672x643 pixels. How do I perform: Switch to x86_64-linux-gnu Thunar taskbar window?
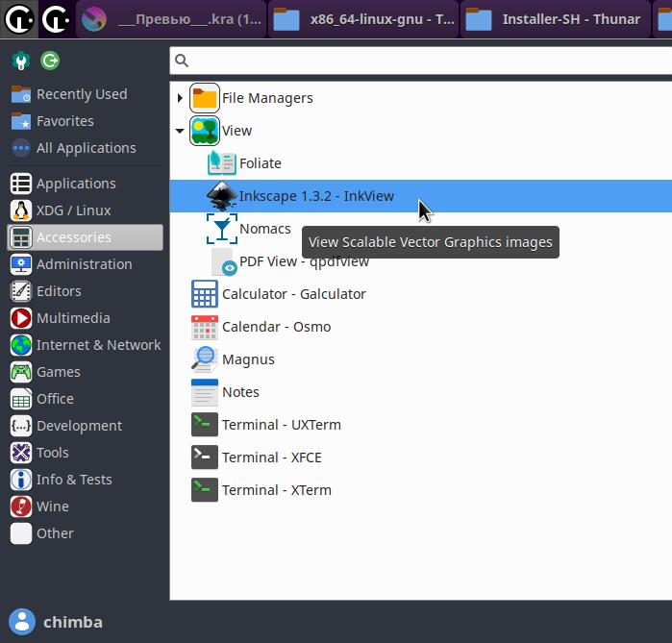tap(363, 19)
